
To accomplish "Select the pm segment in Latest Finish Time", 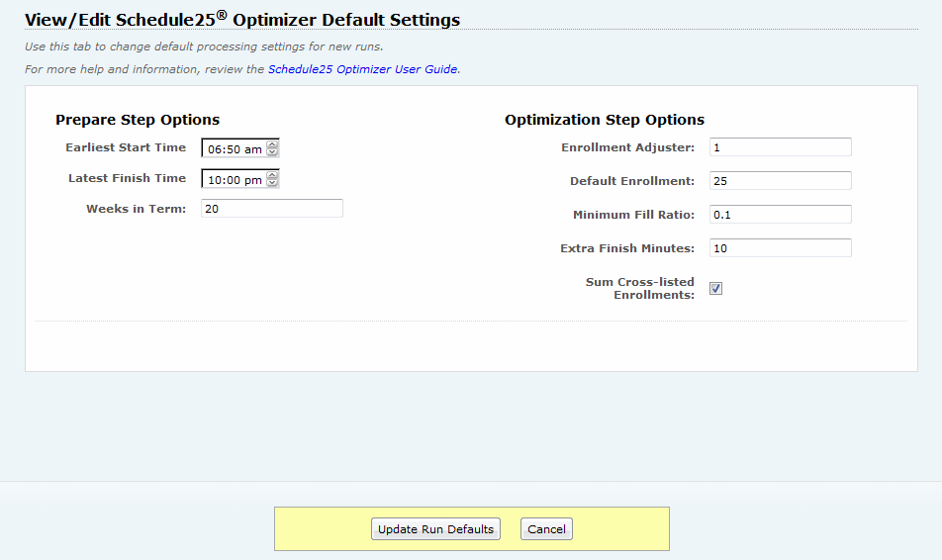I will pyautogui.click(x=253, y=180).
